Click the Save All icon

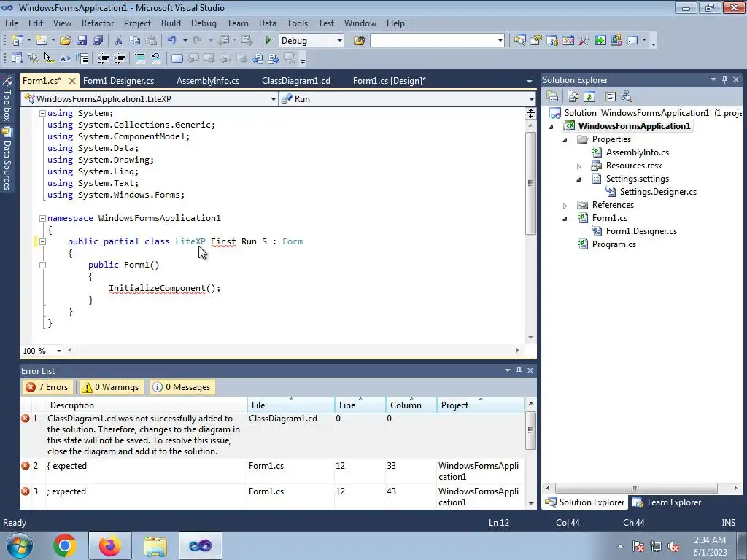point(98,41)
